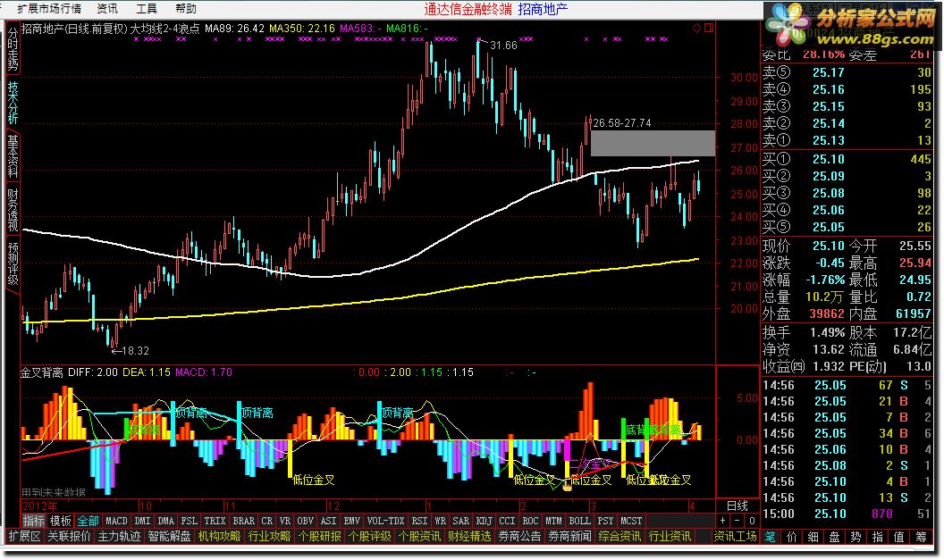The image size is (944, 560).
Task: Open the 智能解盘 bottom tab
Action: [x=169, y=536]
